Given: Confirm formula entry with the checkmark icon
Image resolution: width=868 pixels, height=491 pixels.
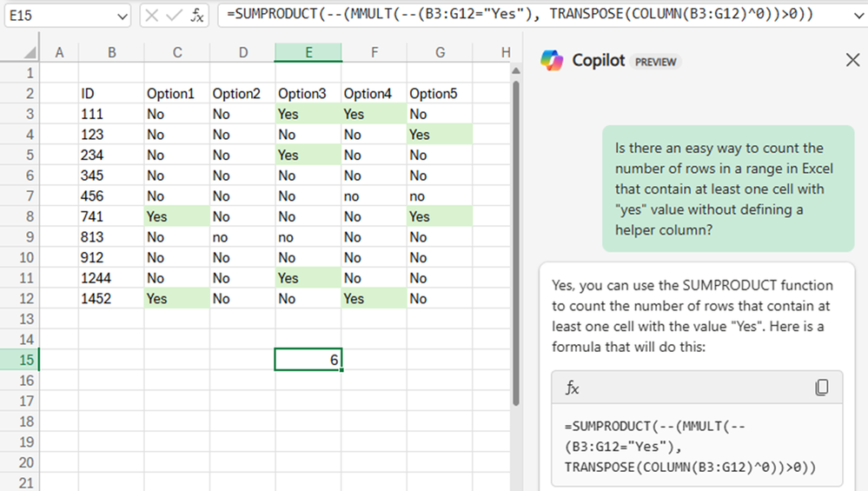Looking at the screenshot, I should pyautogui.click(x=174, y=16).
